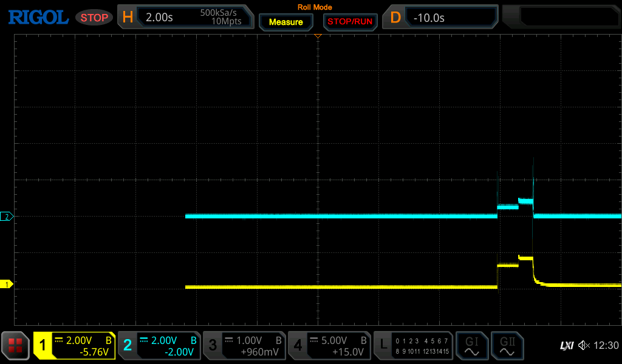Open the delay D setting icon
The height and width of the screenshot is (364, 622).
point(395,18)
